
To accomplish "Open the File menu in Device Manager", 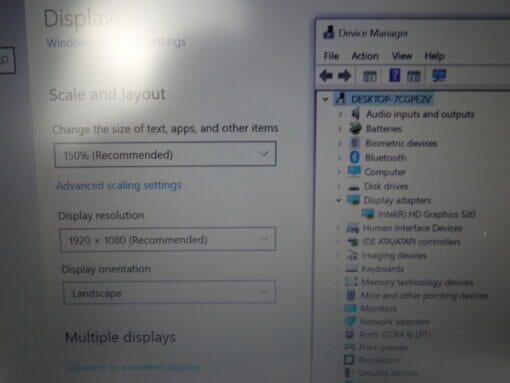I will (331, 56).
